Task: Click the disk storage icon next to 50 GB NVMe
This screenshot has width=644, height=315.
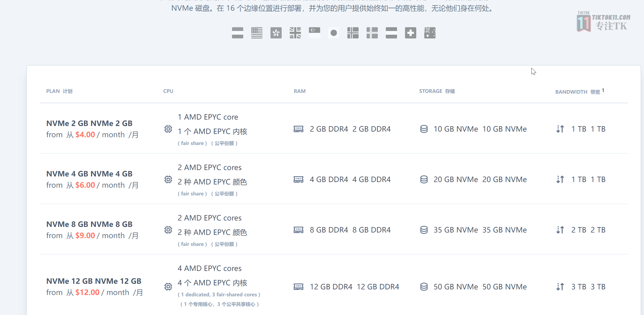Action: 424,287
